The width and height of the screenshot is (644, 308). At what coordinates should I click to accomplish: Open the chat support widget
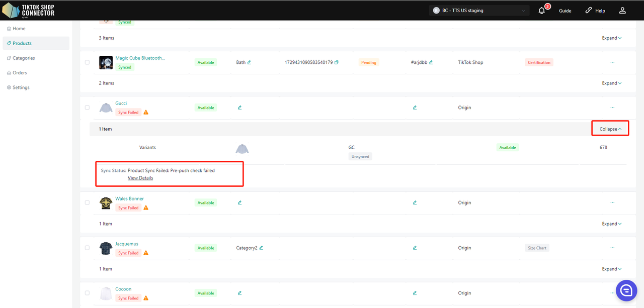click(x=626, y=290)
